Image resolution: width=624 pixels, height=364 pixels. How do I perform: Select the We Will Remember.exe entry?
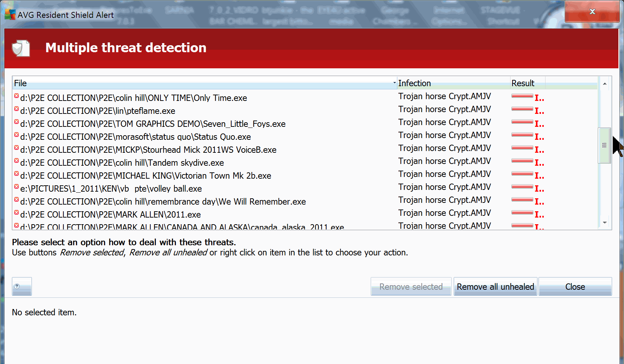163,202
